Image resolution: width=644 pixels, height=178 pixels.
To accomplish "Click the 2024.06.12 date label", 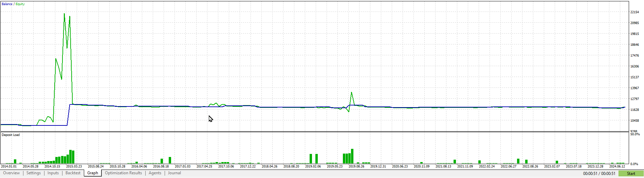I will [x=617, y=166].
